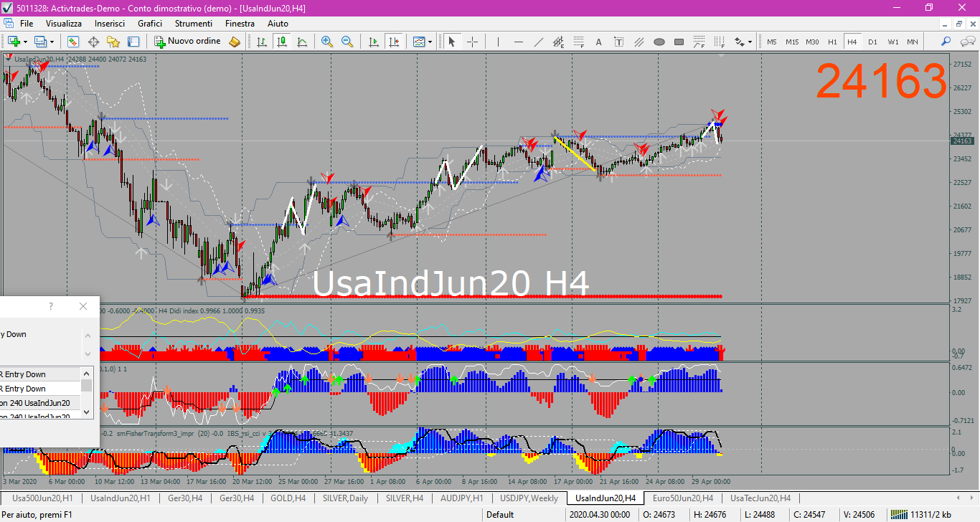Draw a horizontal line
Viewport: 980px width, 522px height.
pyautogui.click(x=518, y=42)
